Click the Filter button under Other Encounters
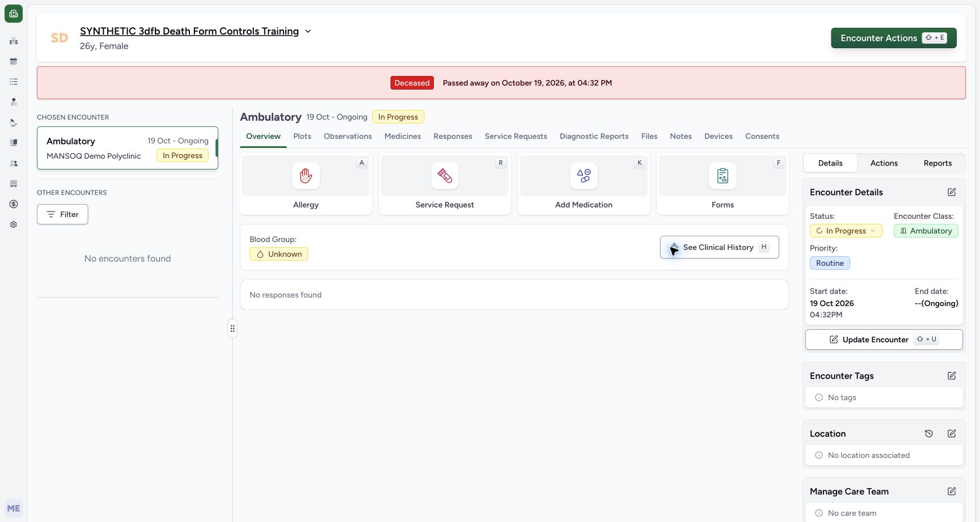The image size is (980, 522). [62, 214]
